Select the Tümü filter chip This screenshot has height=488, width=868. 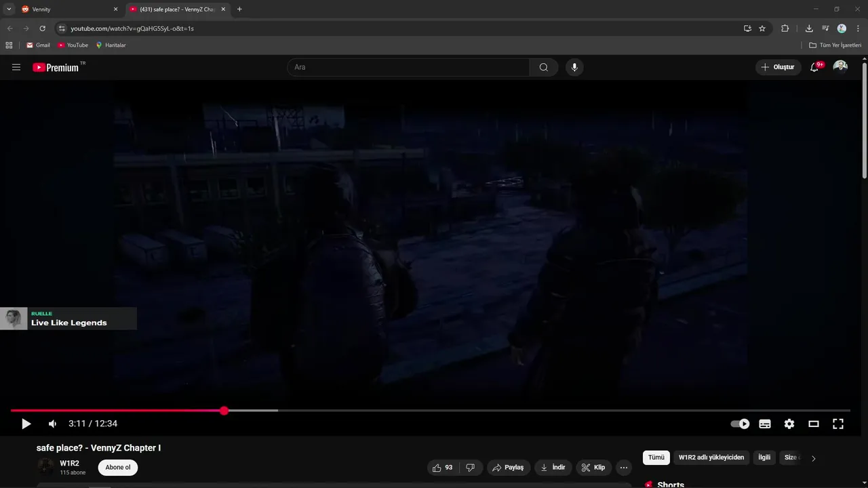(x=656, y=457)
